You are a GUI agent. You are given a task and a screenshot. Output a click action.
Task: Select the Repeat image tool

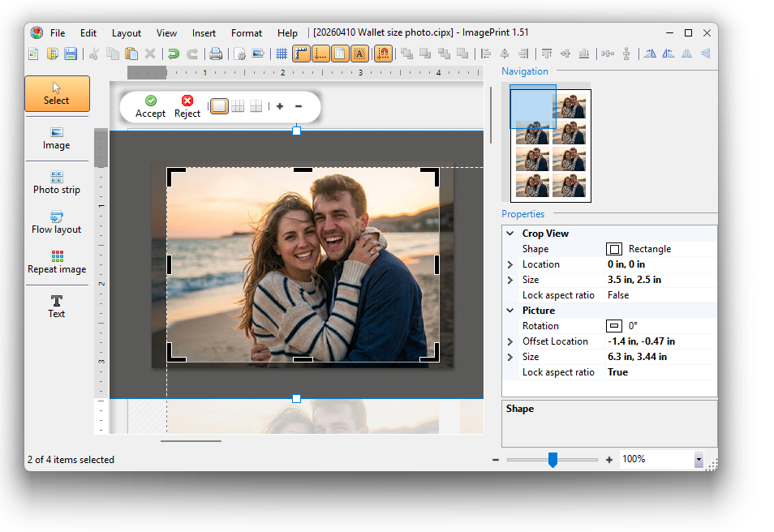[x=57, y=261]
